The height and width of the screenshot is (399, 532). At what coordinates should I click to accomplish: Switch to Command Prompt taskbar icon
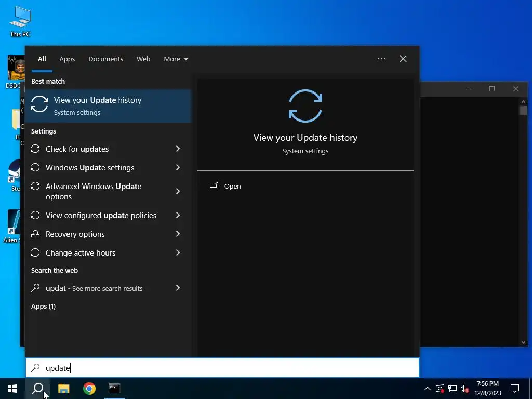pos(114,388)
